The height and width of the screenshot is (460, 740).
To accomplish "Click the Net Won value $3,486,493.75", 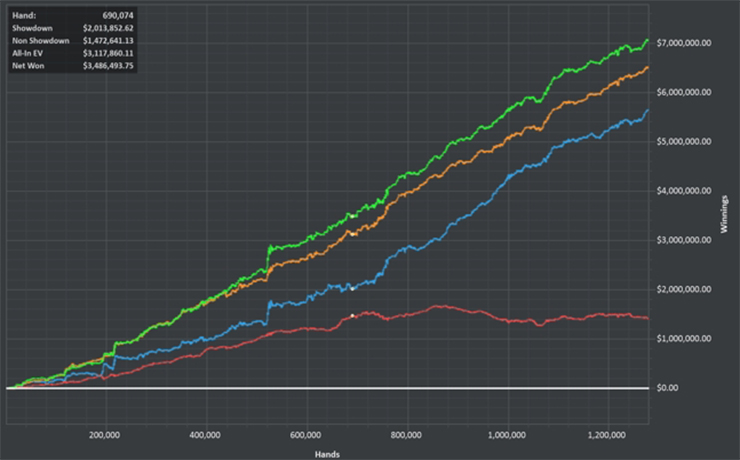I will pos(108,66).
